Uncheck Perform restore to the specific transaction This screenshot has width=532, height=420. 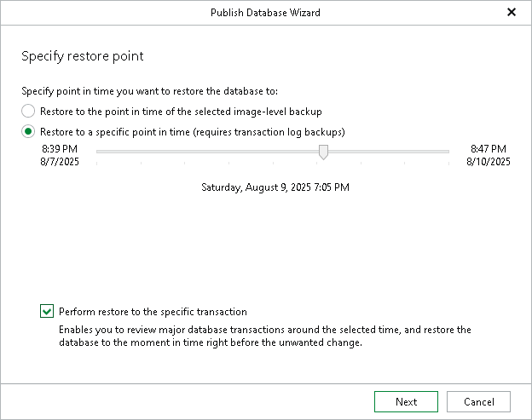pos(47,311)
